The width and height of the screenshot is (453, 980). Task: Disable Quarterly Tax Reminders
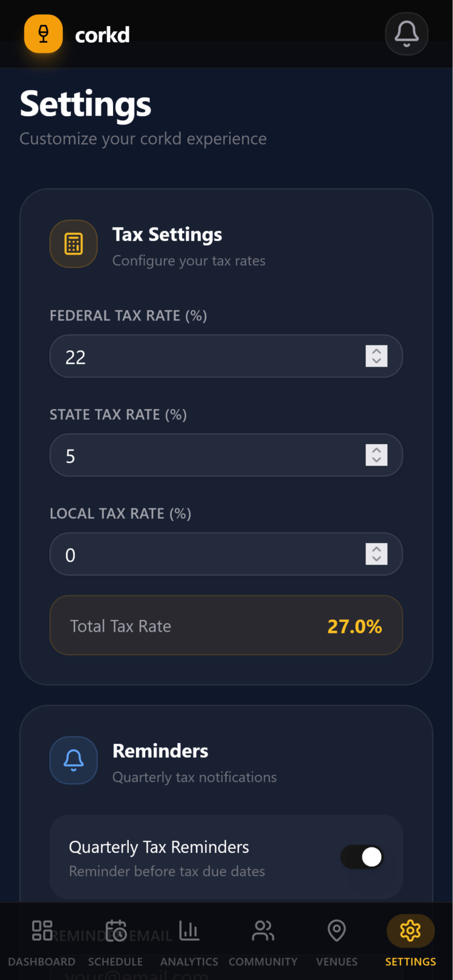tap(362, 857)
